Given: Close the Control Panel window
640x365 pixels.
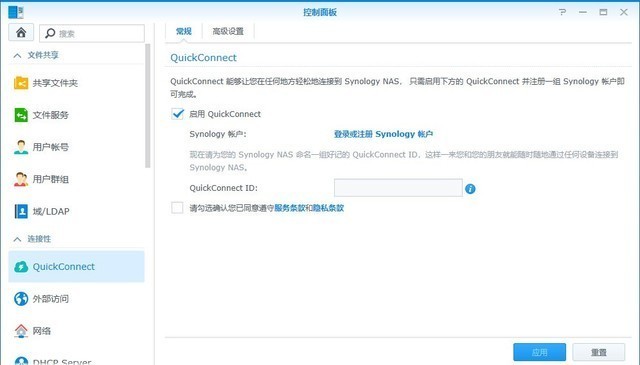Looking at the screenshot, I should coord(624,12).
